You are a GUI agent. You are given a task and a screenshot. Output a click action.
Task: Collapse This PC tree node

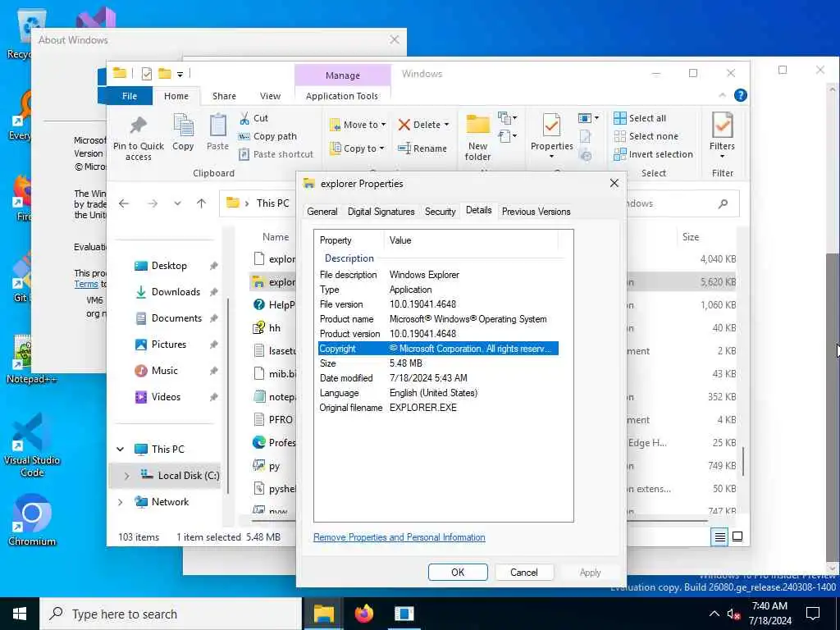click(x=121, y=449)
